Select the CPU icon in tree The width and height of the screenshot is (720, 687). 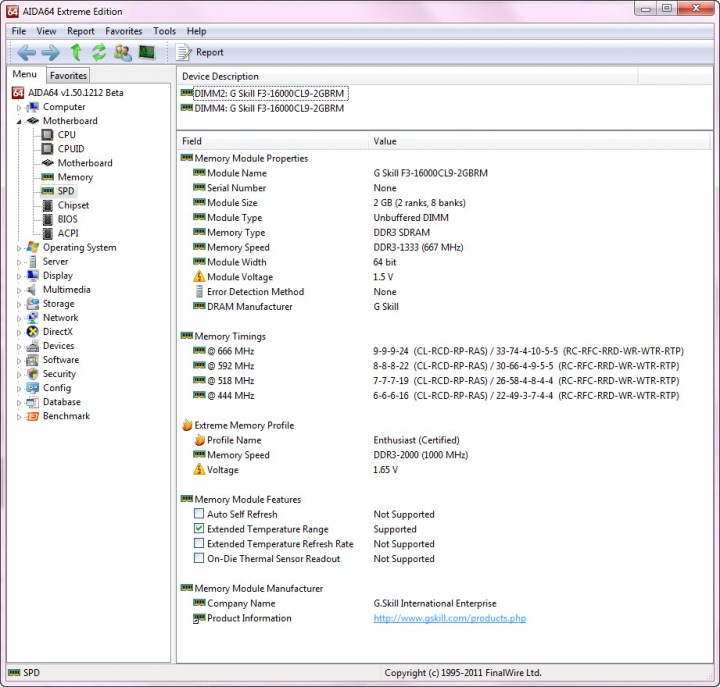47,135
